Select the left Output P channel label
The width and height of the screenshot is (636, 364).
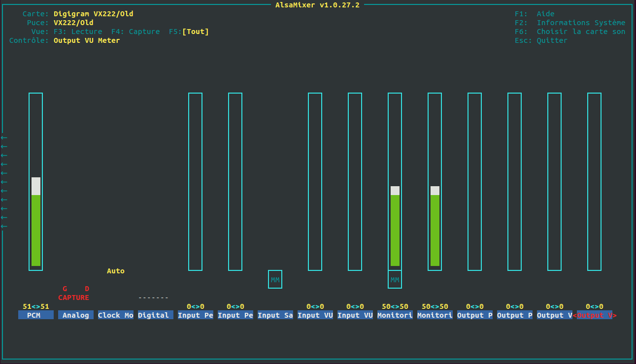[475, 315]
